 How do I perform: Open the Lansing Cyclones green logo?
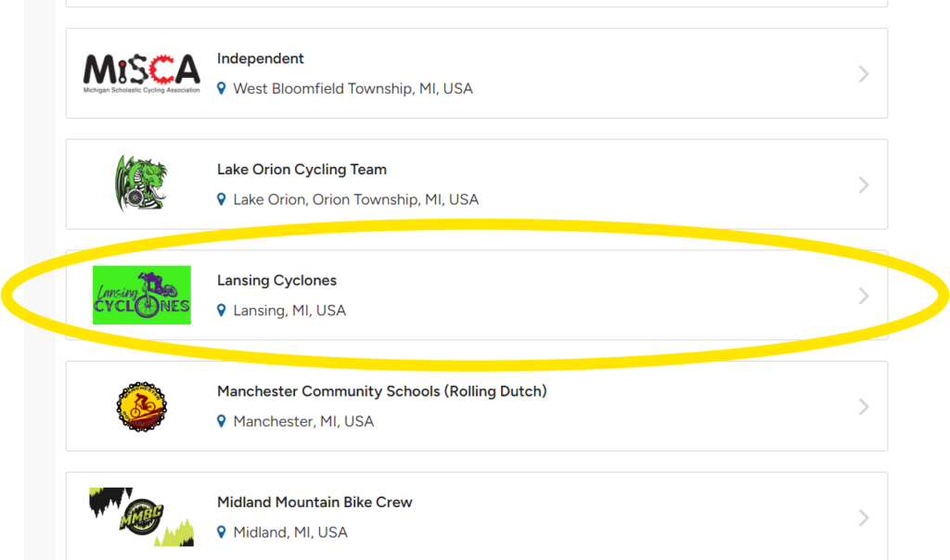(142, 295)
